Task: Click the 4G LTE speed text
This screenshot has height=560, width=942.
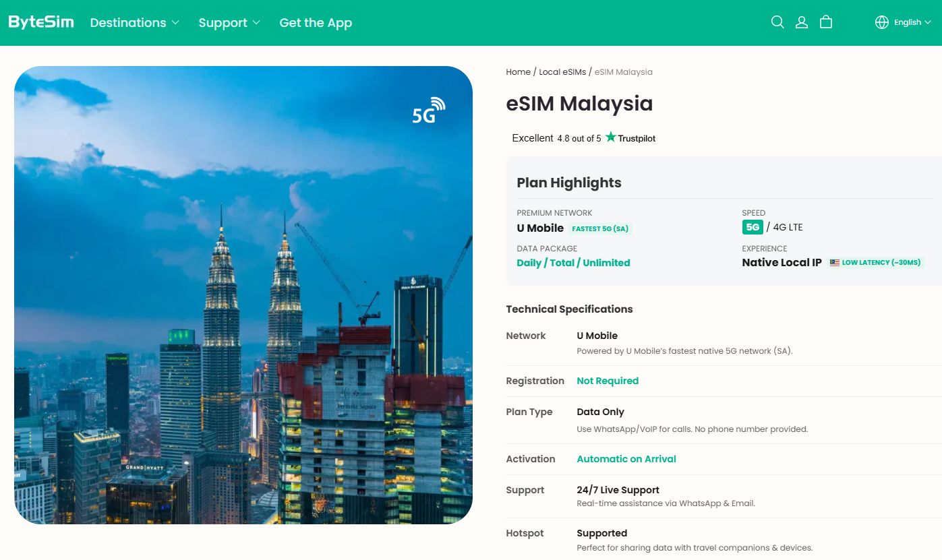Action: click(788, 227)
